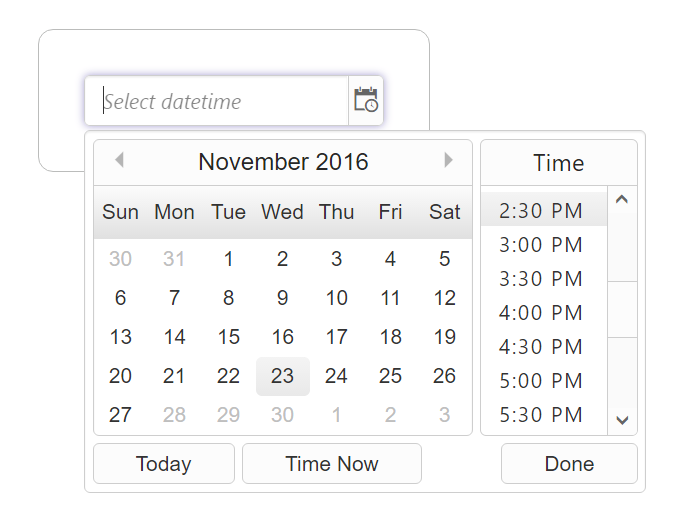This screenshot has height=529, width=682.
Task: Click the Select datetime input field
Action: click(x=216, y=101)
